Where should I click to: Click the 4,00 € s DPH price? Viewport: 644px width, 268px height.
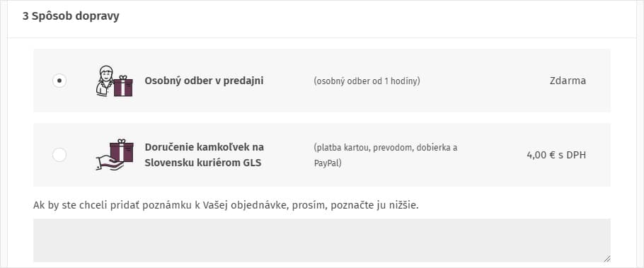[556, 155]
